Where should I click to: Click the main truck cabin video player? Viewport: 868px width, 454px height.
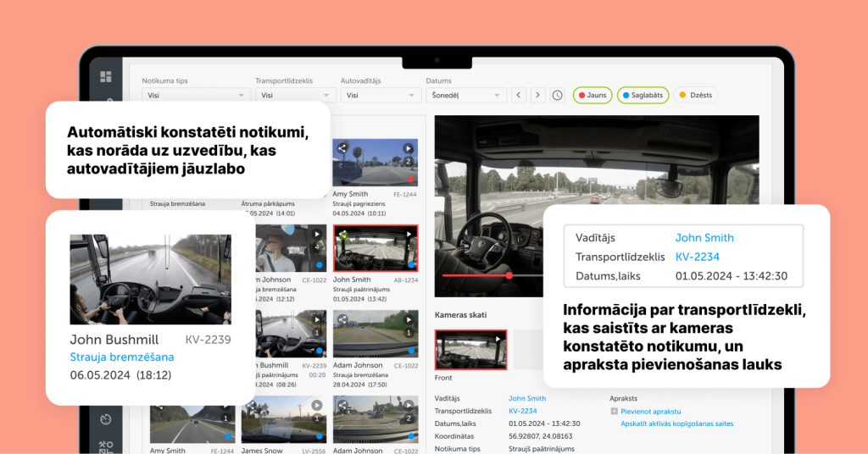[597, 206]
